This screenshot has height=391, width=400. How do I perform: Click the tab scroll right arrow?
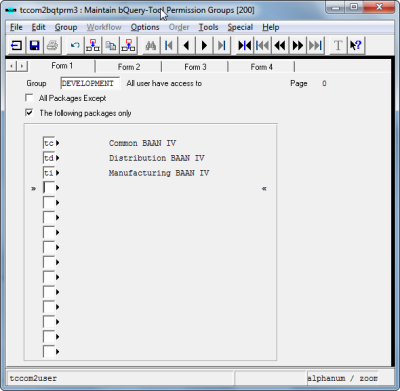[22, 66]
